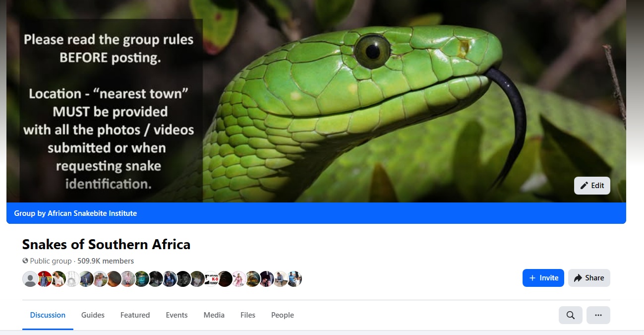Switch to the Guides tab
The width and height of the screenshot is (644, 335).
(93, 315)
